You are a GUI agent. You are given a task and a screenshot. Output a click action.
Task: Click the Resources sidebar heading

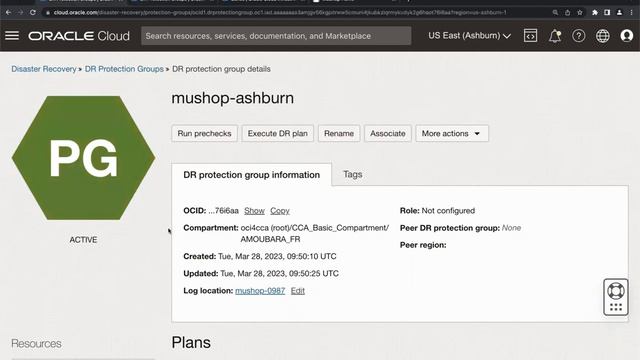click(x=36, y=344)
